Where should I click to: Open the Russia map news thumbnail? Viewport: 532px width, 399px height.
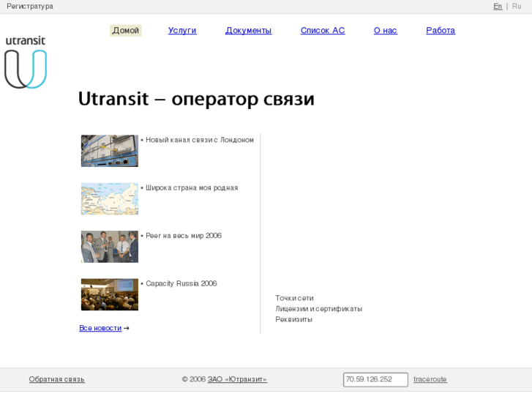pyautogui.click(x=110, y=198)
